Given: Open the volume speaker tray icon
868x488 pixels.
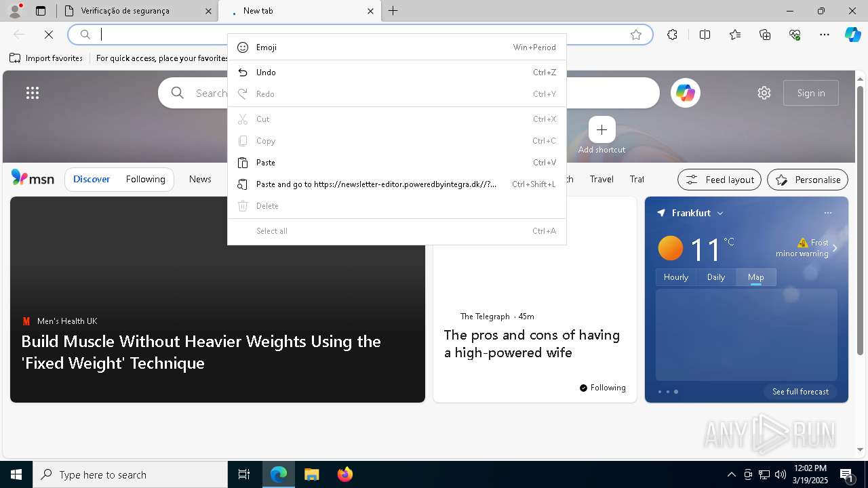Looking at the screenshot, I should coord(780,474).
